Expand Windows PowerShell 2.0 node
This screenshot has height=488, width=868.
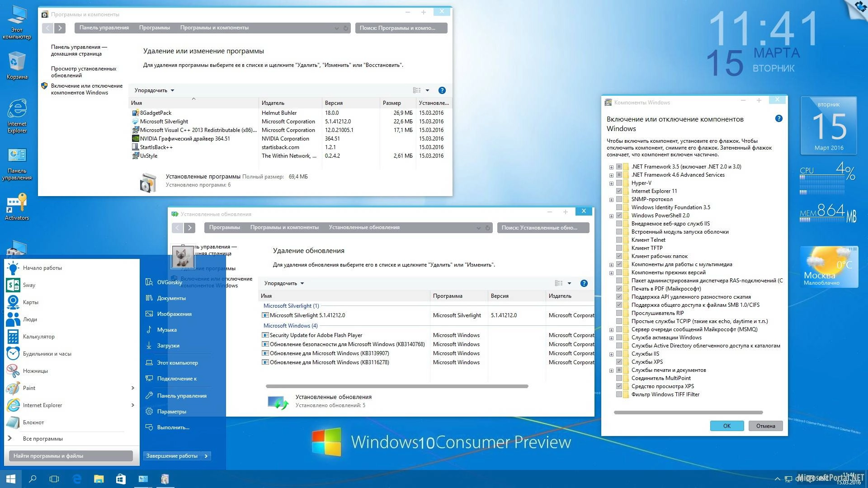(x=611, y=216)
